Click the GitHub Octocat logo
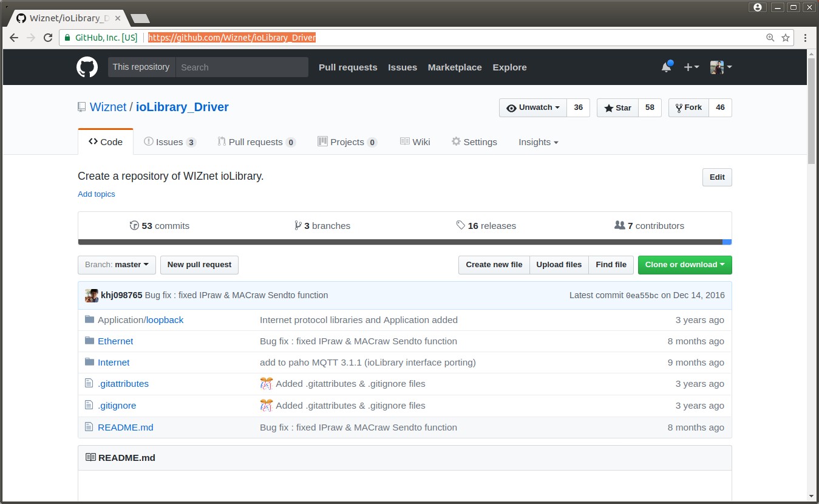The height and width of the screenshot is (504, 819). coord(87,67)
